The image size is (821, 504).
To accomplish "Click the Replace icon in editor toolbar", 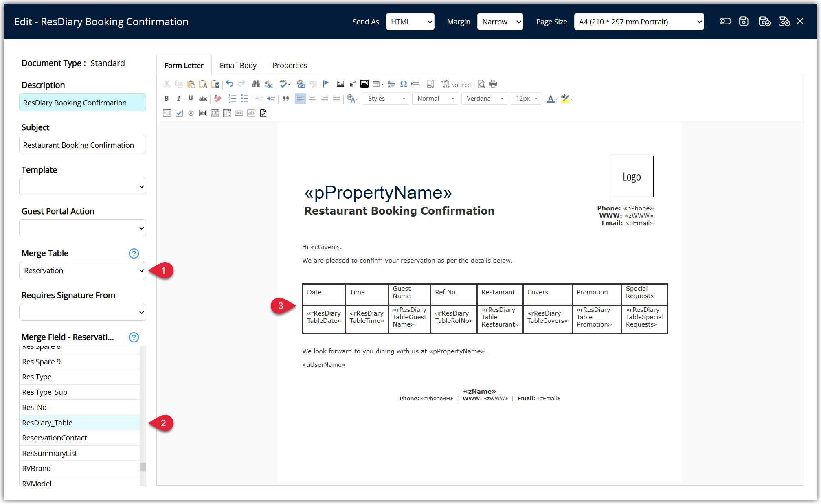I will pos(268,84).
